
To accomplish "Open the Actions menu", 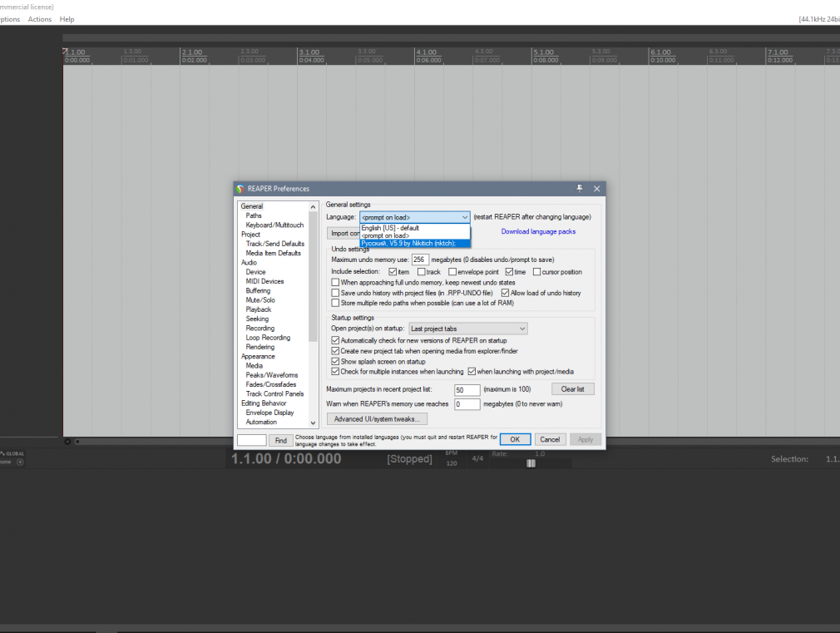I will tap(40, 19).
